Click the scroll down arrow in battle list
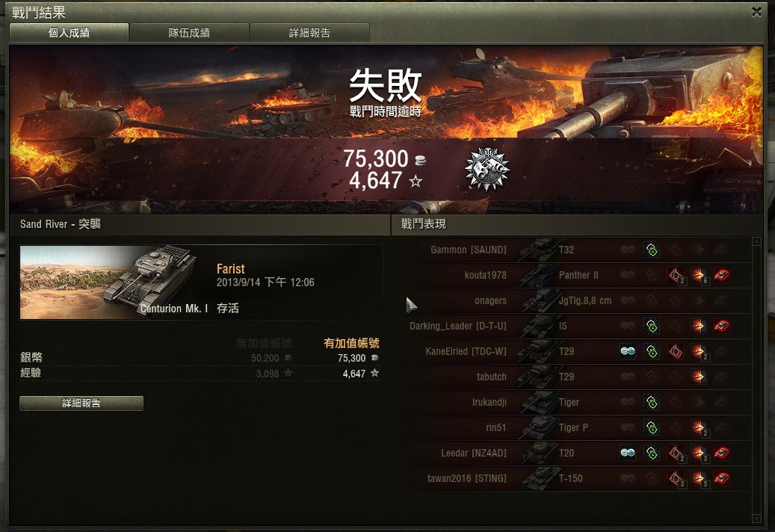775x532 pixels. (756, 518)
